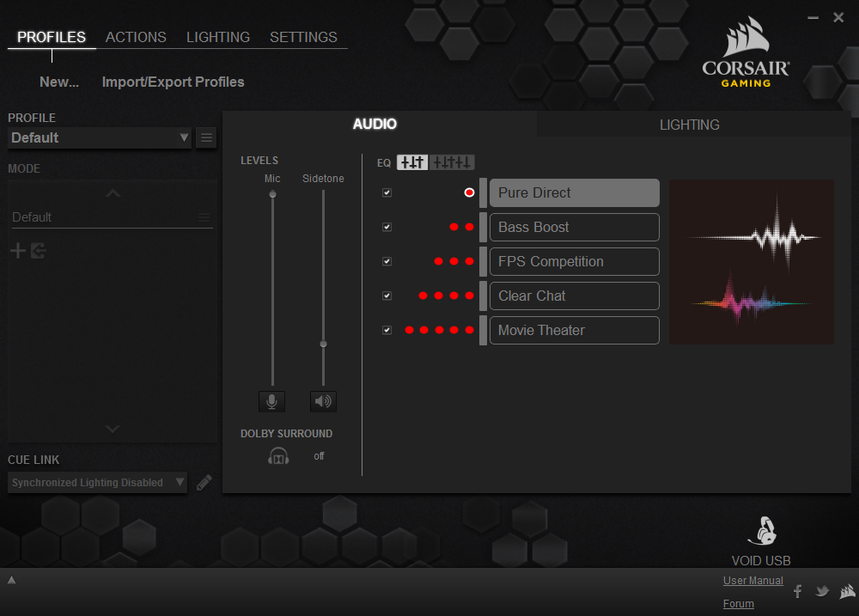Click the microphone mute icon
The width and height of the screenshot is (859, 616).
(271, 401)
